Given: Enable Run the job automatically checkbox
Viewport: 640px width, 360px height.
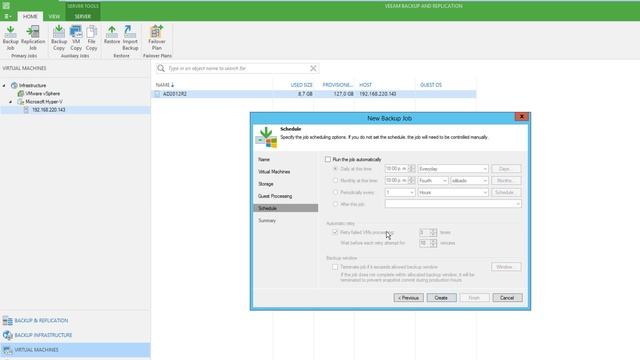Looking at the screenshot, I should click(x=328, y=159).
